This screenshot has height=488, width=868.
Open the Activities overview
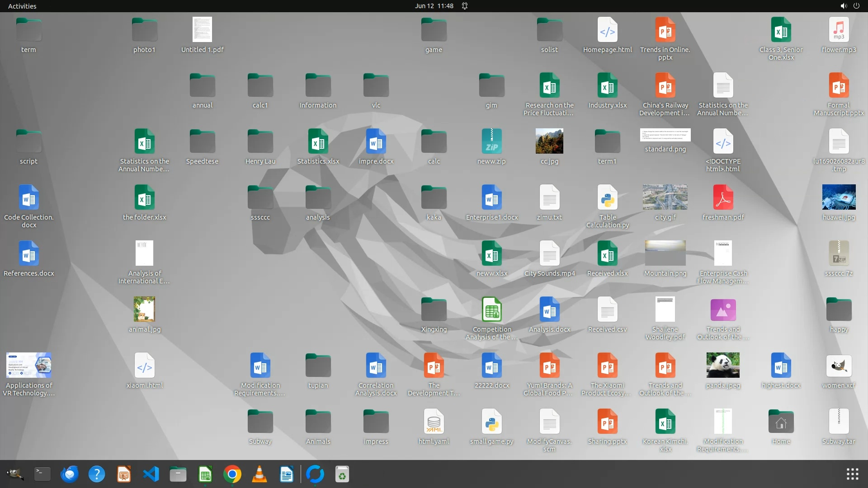coord(22,6)
